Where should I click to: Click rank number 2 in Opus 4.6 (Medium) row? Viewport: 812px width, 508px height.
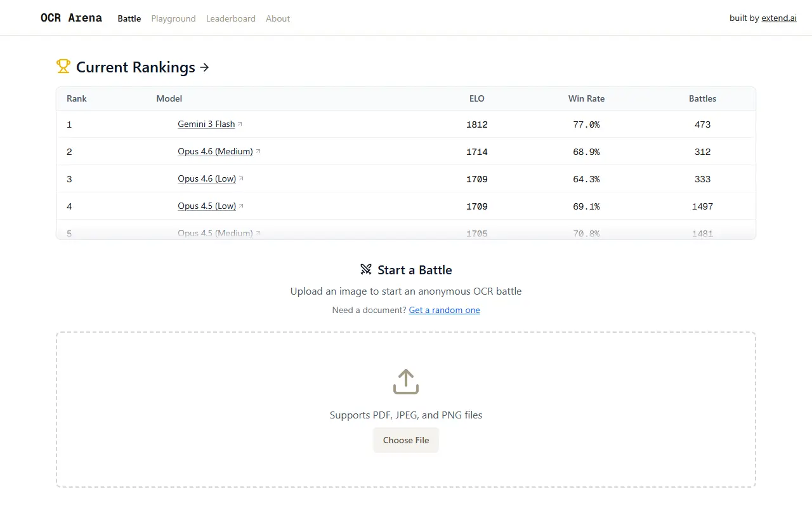click(x=69, y=152)
